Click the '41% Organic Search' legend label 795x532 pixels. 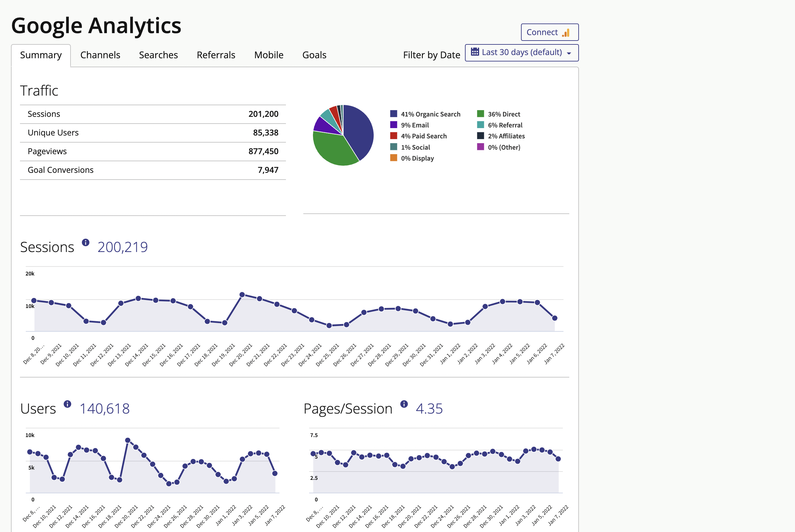click(x=431, y=114)
